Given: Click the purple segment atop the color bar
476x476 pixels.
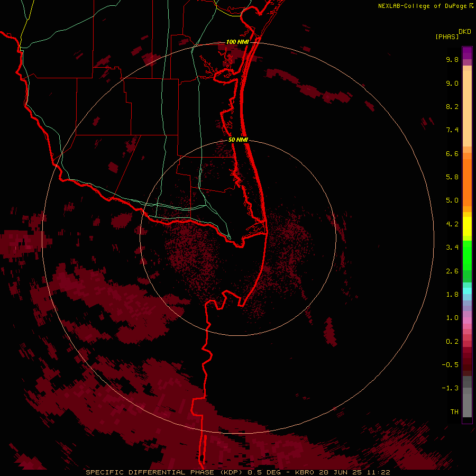Looking at the screenshot, I should (467, 53).
